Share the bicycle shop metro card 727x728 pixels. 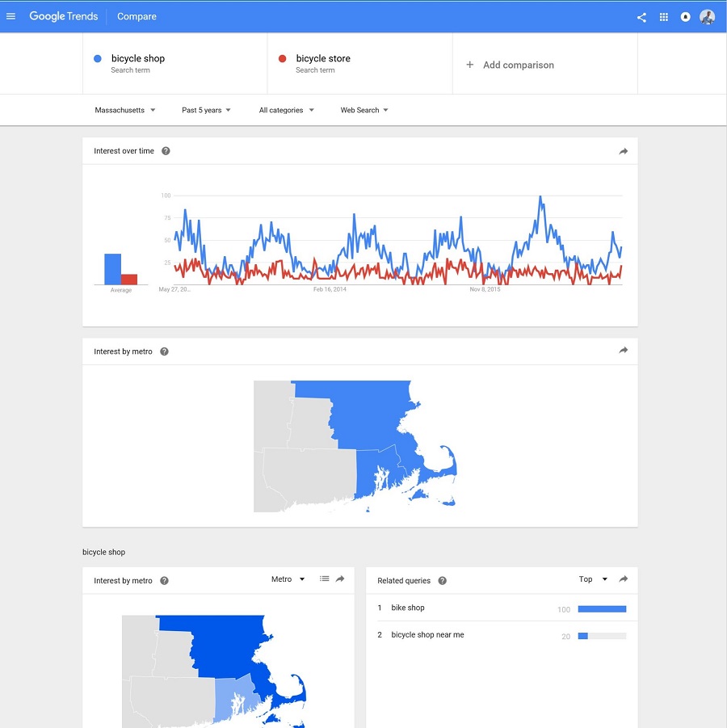pos(340,579)
